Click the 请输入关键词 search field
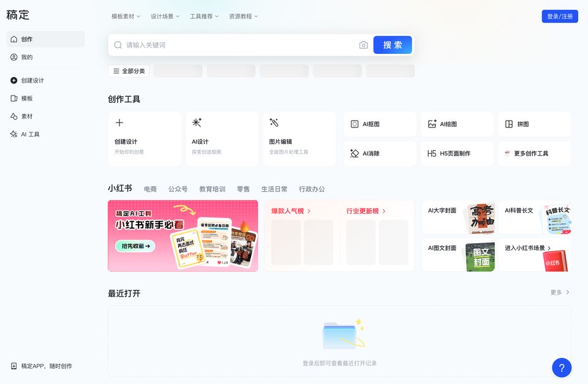 pos(240,45)
